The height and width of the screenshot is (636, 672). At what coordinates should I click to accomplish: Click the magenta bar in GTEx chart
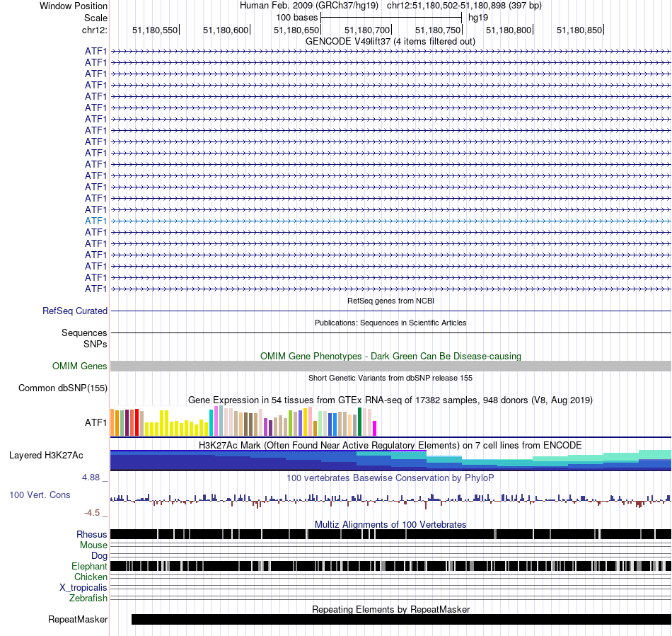pos(375,429)
